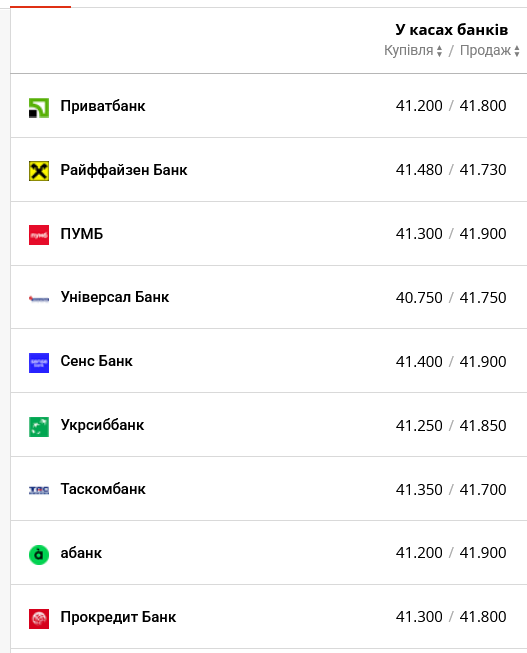This screenshot has width=527, height=653.
Task: Sort by Продаж using its arrows
Action: point(517,51)
